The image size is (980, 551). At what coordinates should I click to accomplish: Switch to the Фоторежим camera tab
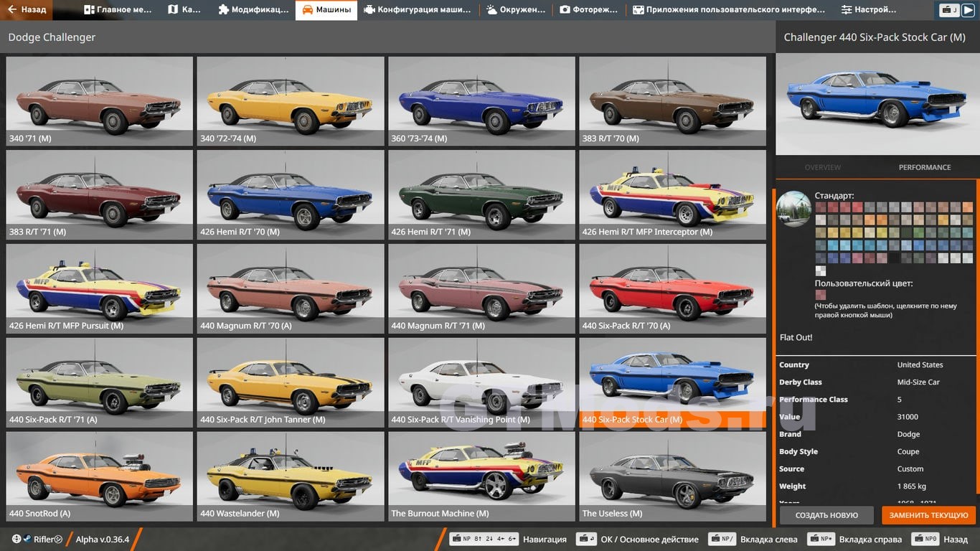[588, 10]
